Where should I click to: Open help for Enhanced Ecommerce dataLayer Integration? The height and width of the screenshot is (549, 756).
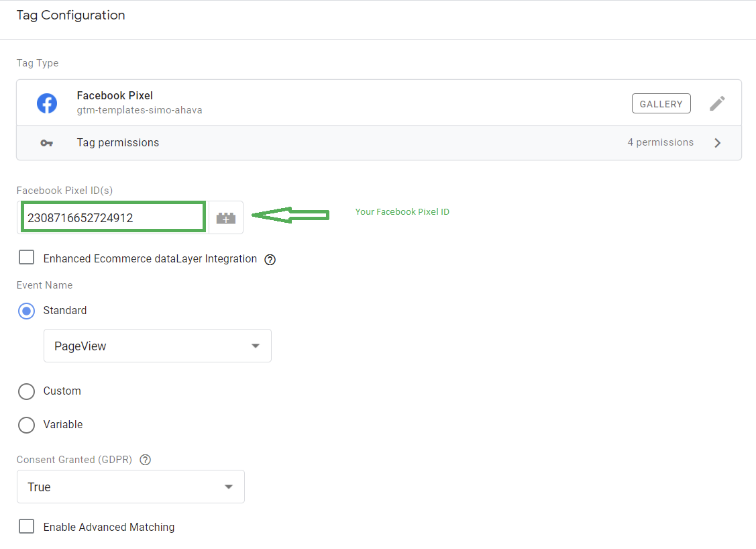pyautogui.click(x=270, y=260)
